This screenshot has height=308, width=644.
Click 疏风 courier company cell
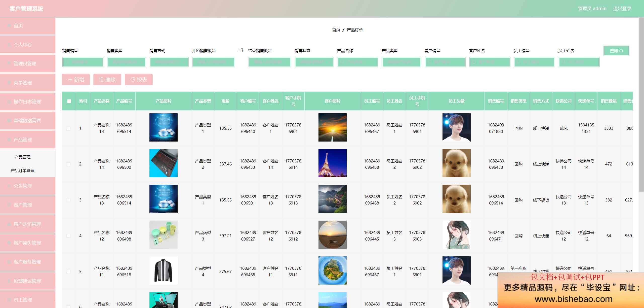point(563,128)
